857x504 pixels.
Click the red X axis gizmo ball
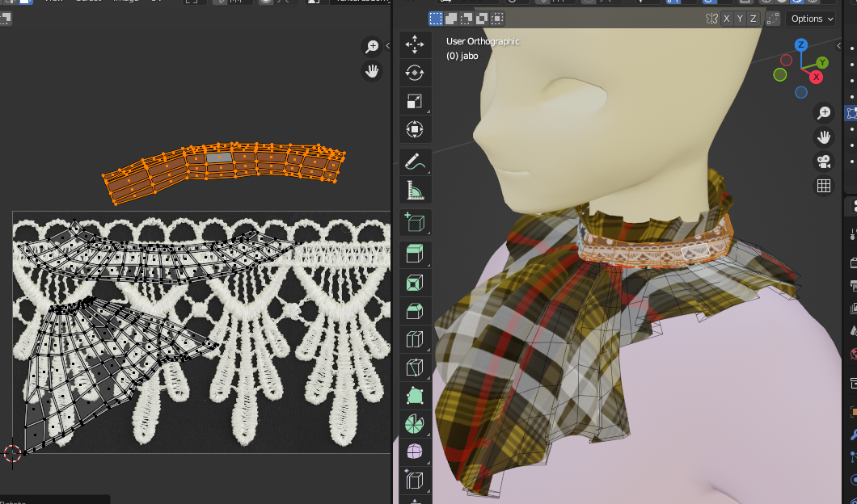coord(816,77)
